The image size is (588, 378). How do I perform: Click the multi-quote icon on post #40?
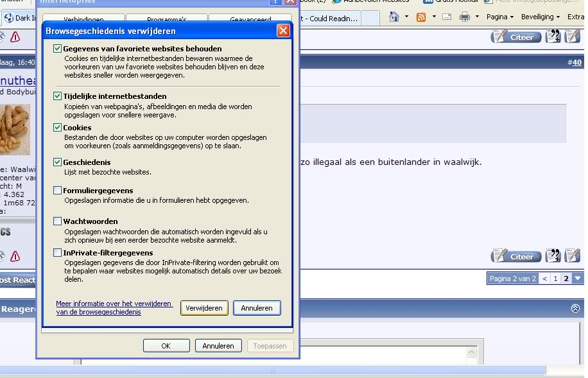pyautogui.click(x=553, y=37)
